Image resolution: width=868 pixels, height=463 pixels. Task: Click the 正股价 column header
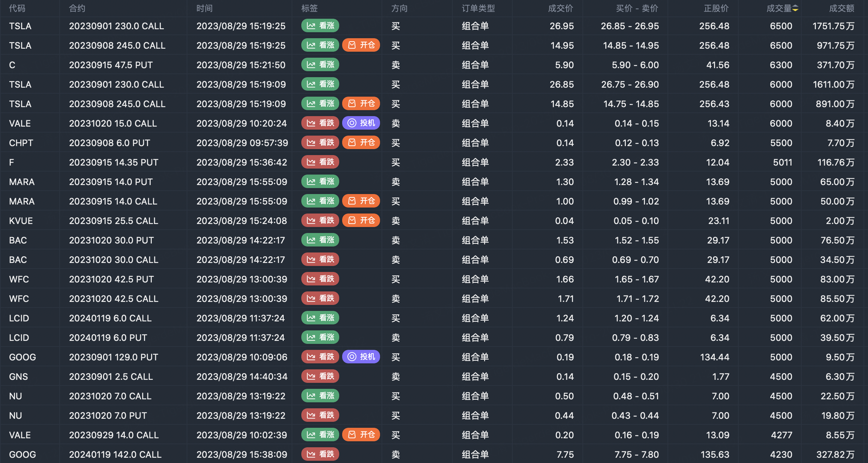point(716,9)
